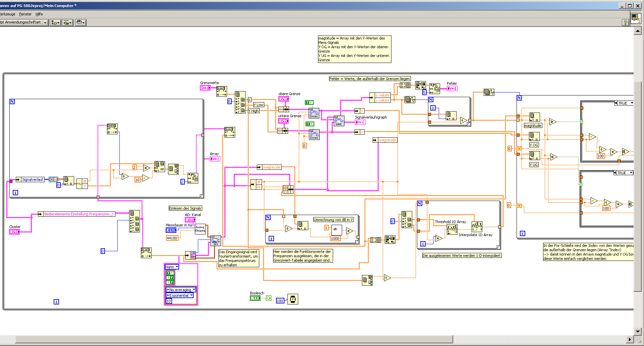Screen dimensions: 644x346
Task: Select the Frequenzmix_1 property node
Action: tap(77, 214)
